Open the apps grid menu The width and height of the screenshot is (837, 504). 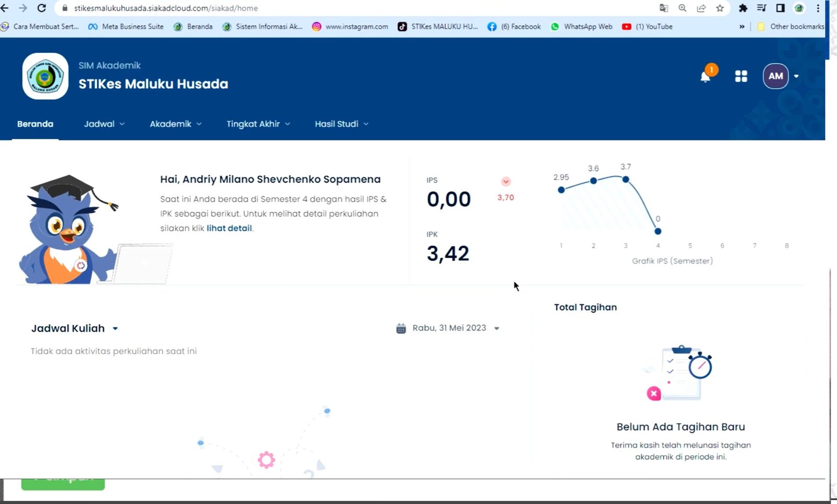[x=741, y=76]
